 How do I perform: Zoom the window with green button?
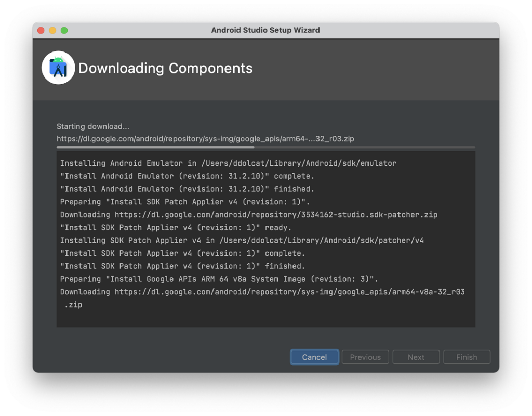coord(64,30)
